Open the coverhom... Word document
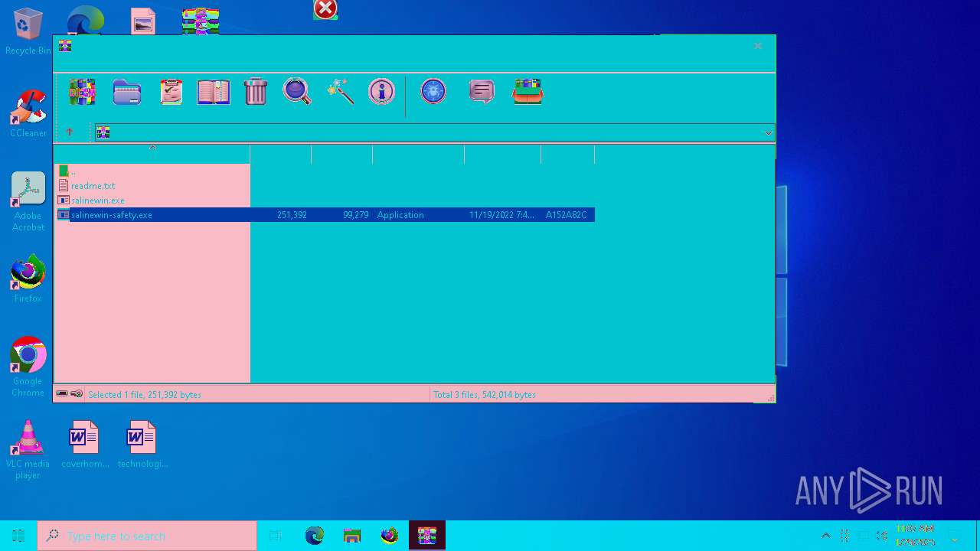The height and width of the screenshot is (551, 980). (85, 445)
